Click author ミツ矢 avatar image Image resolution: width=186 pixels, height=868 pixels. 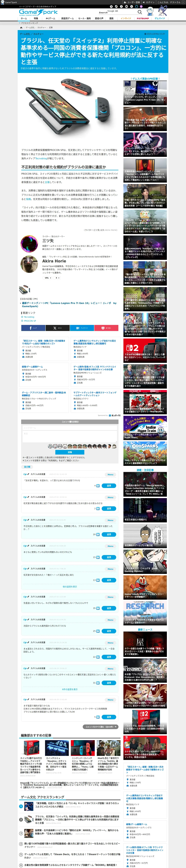29,244
